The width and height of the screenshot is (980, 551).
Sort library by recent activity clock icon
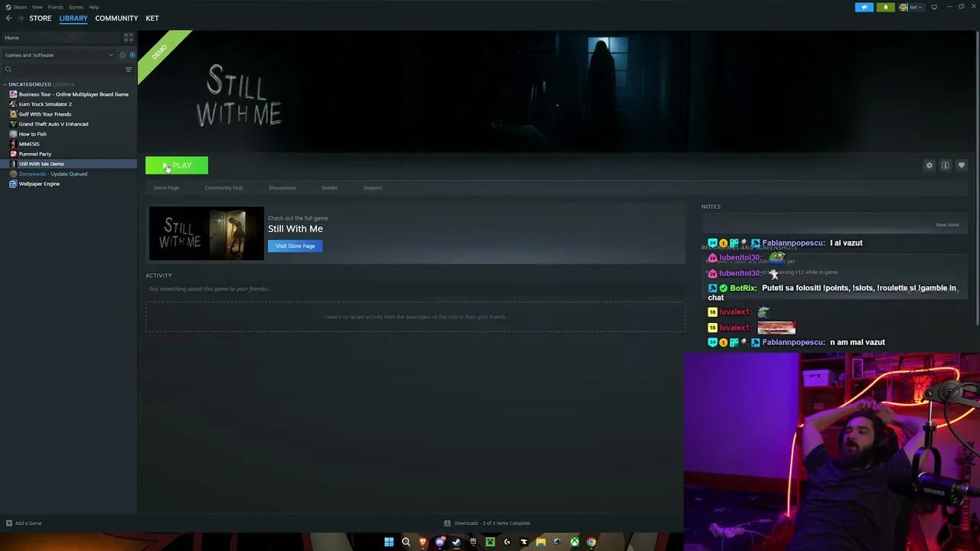click(x=122, y=55)
